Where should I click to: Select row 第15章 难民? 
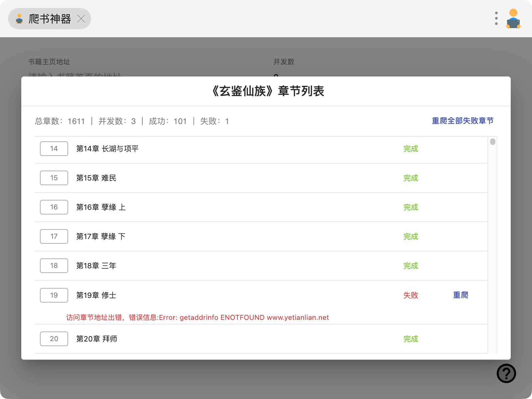pos(261,178)
